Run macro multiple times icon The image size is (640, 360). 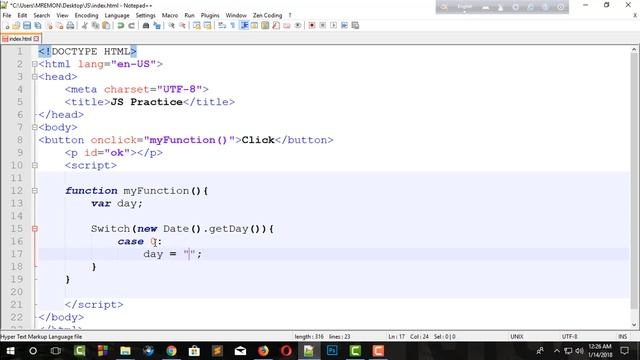(344, 25)
